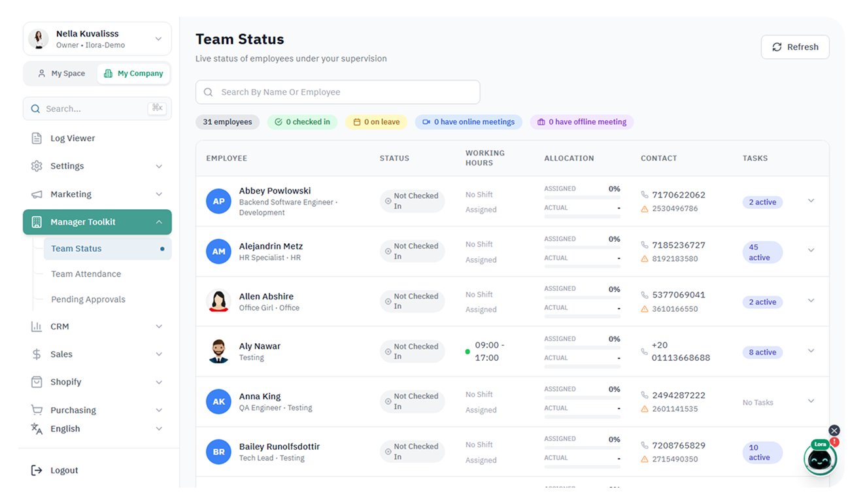Expand the Shopify menu chevron

click(159, 382)
